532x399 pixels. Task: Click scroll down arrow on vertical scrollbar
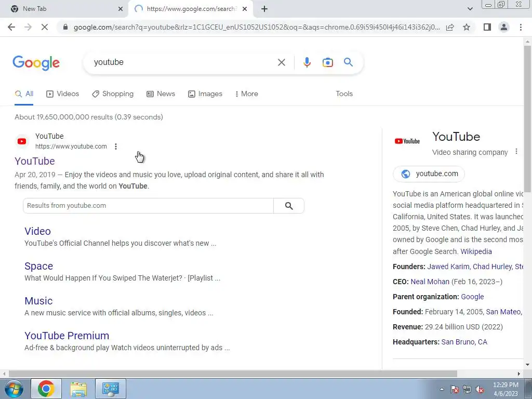click(527, 365)
